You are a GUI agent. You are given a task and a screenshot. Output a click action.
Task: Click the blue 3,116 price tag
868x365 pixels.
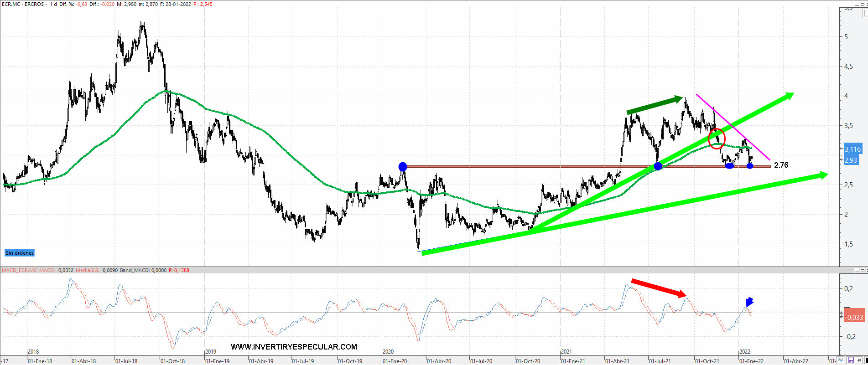852,149
